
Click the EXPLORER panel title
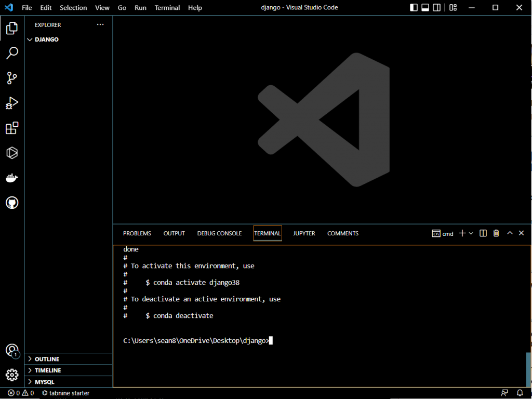48,25
